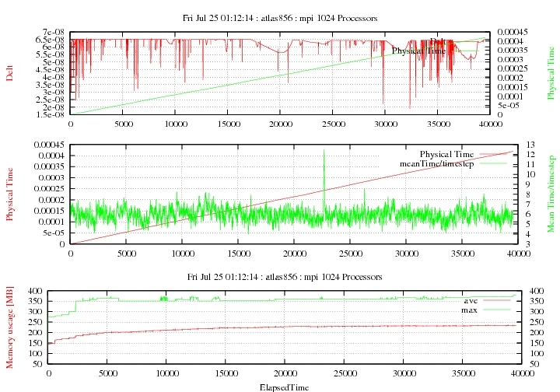Click the ave legend entry in memory plot
This screenshot has width=560, height=392.
[471, 300]
